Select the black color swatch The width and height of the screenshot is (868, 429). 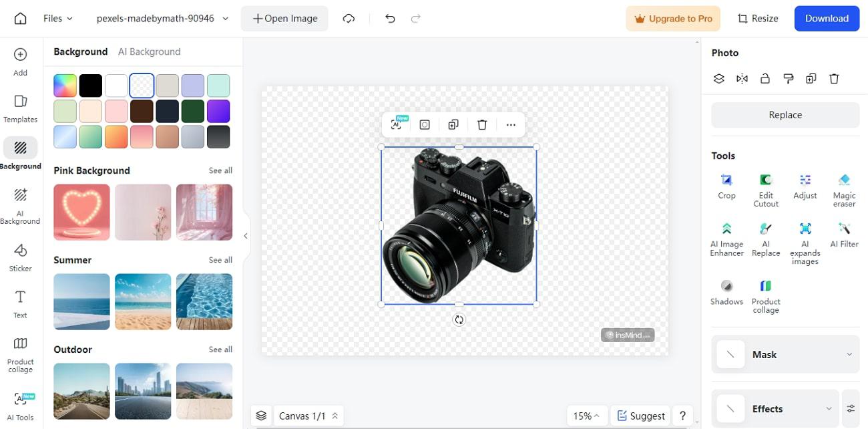[x=91, y=86]
